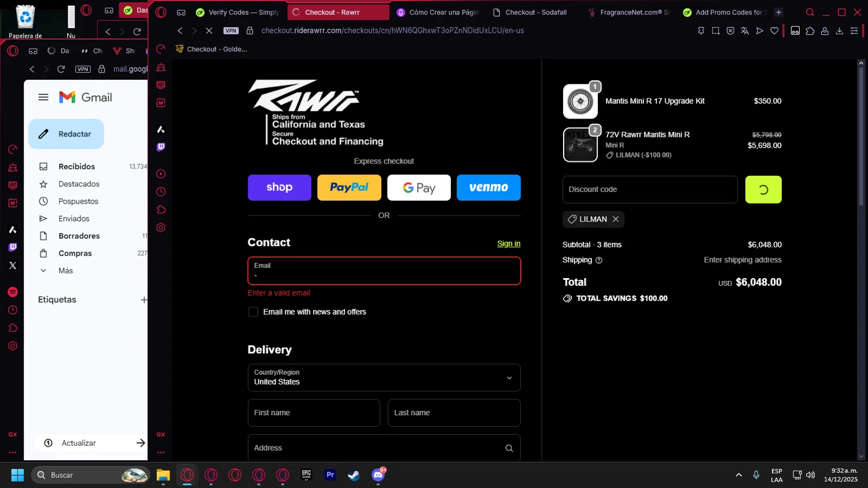Click the Last name field
Viewport: 868px width, 488px height.
[x=454, y=413]
